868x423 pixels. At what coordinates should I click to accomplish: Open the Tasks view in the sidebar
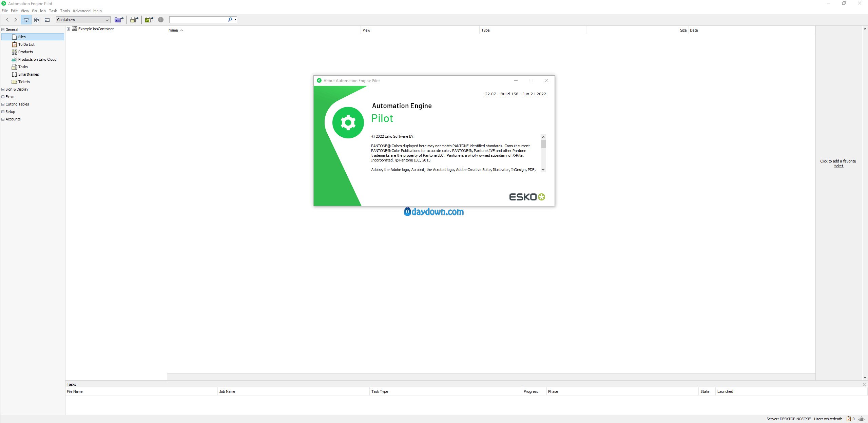point(23,67)
